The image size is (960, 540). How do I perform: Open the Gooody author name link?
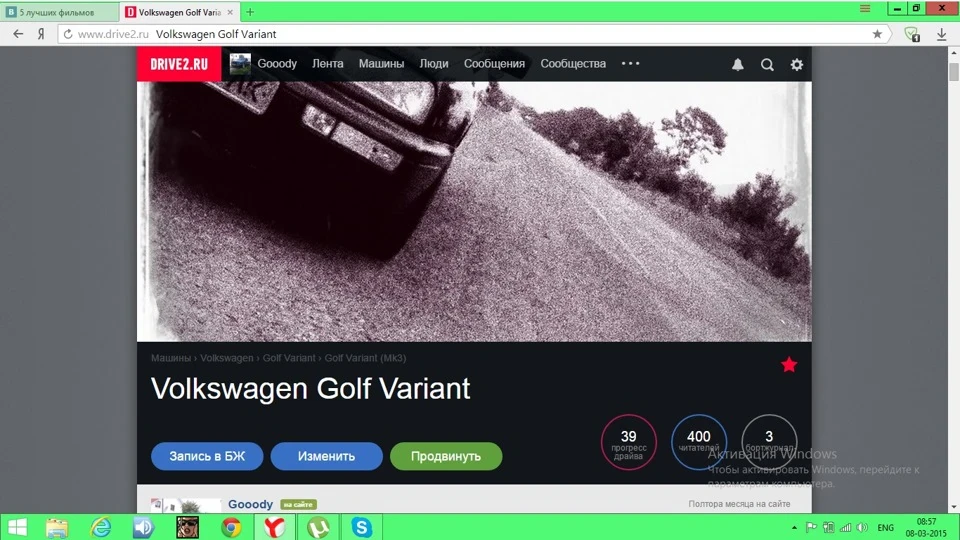pos(250,504)
